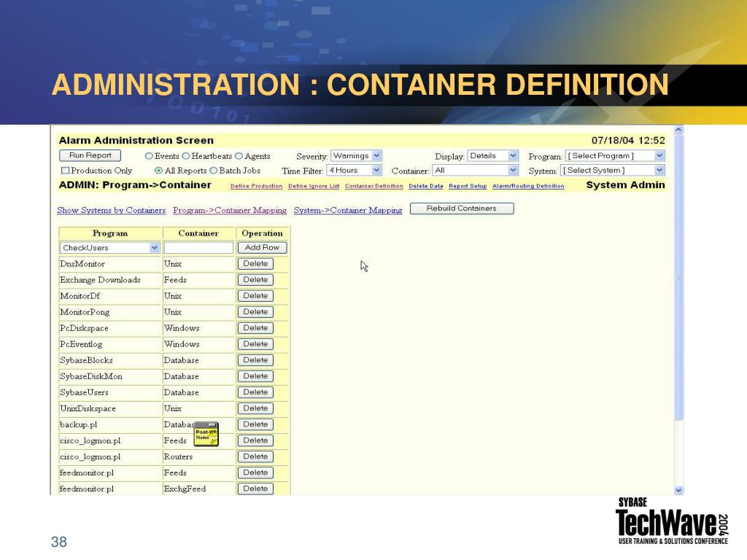Click the DnsMonitor program cell
The height and width of the screenshot is (560, 747).
(x=110, y=264)
